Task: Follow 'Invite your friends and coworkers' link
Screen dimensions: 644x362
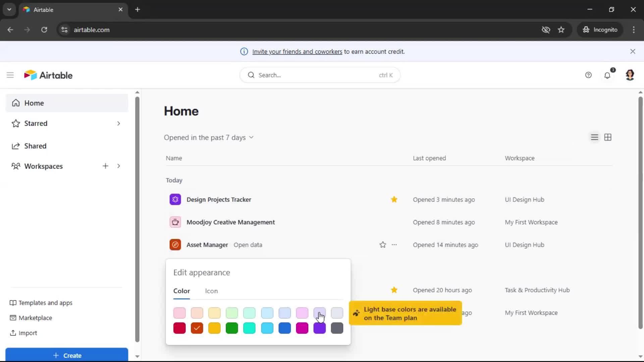Action: pyautogui.click(x=297, y=51)
